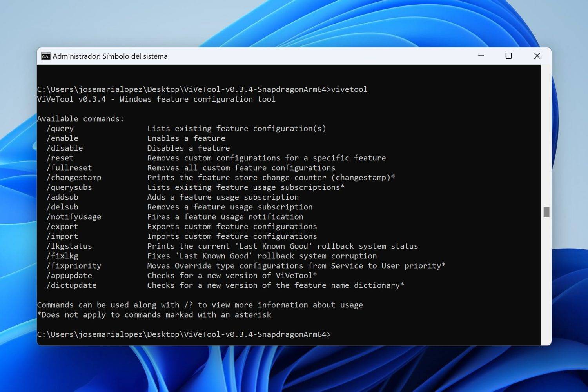The width and height of the screenshot is (588, 392).
Task: Click 'Commands can be used along with /?' line
Action: coord(200,305)
